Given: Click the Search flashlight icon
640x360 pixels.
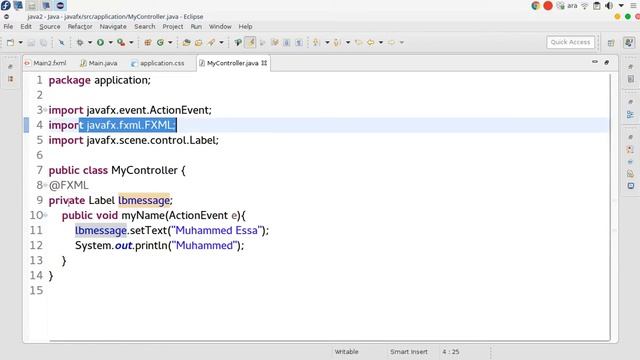Looking at the screenshot, I should coord(211,42).
